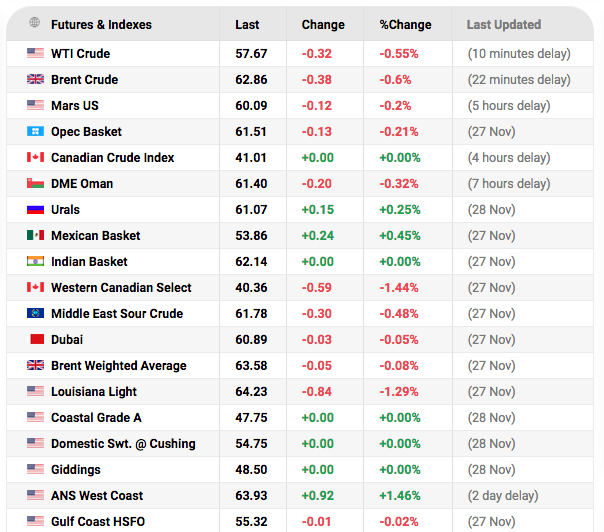The height and width of the screenshot is (532, 604).
Task: Click the UK flag beside Brent Crude
Action: pyautogui.click(x=35, y=79)
